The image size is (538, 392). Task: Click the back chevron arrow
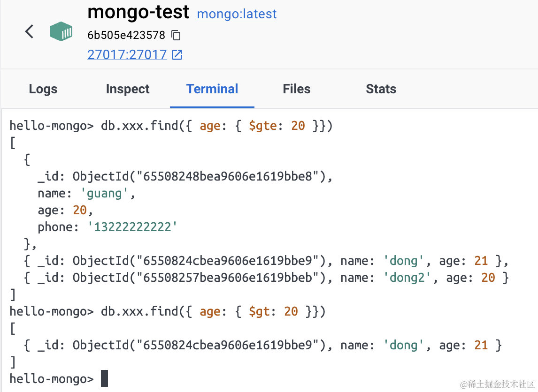pos(29,32)
